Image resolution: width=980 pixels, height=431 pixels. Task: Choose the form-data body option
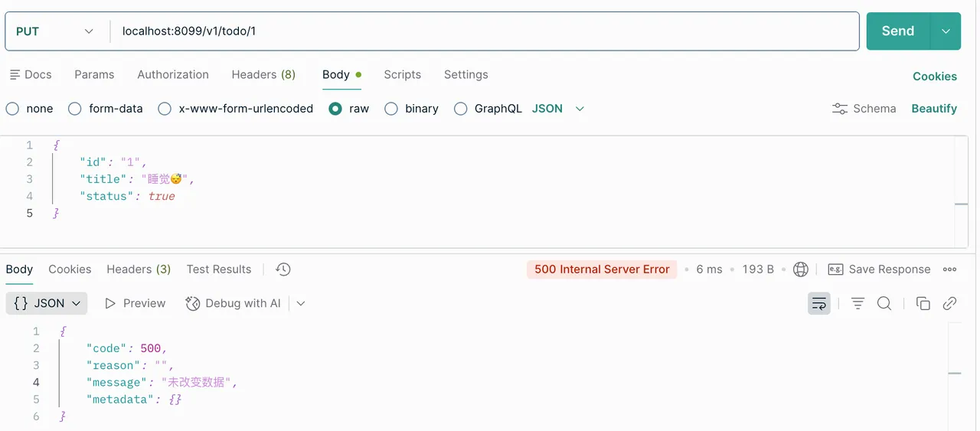tap(106, 109)
